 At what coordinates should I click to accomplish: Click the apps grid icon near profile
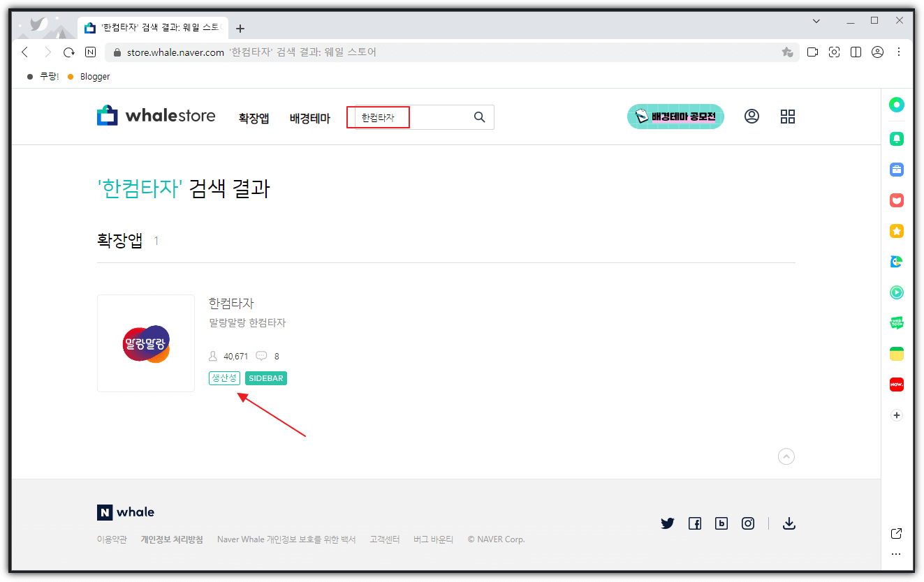point(788,117)
